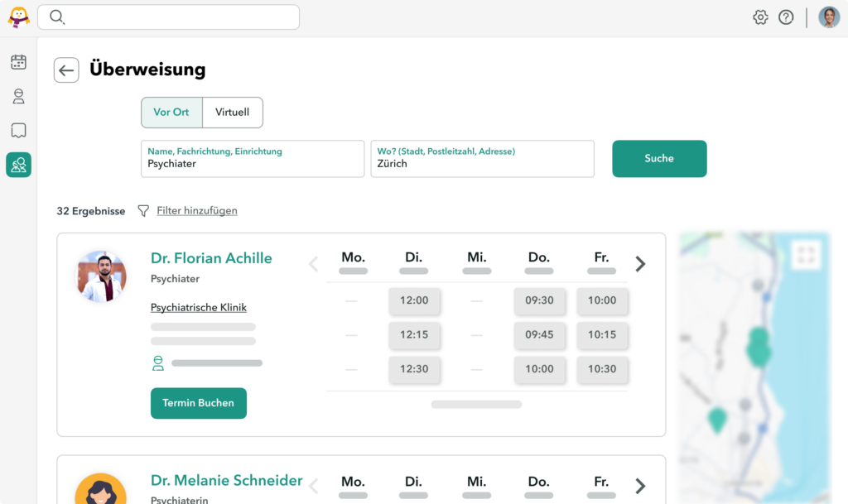
Task: Select the patient profile icon in the sidebar
Action: coord(18,96)
